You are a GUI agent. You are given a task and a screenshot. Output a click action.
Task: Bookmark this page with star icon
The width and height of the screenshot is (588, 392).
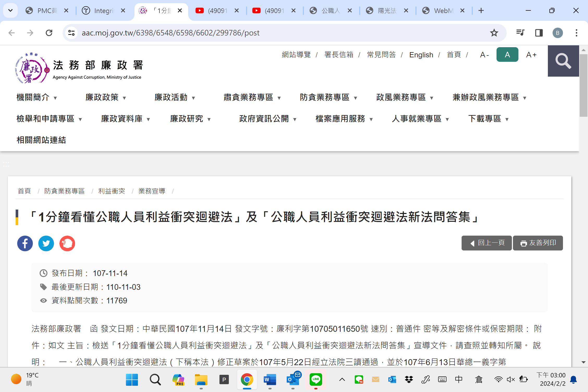494,33
